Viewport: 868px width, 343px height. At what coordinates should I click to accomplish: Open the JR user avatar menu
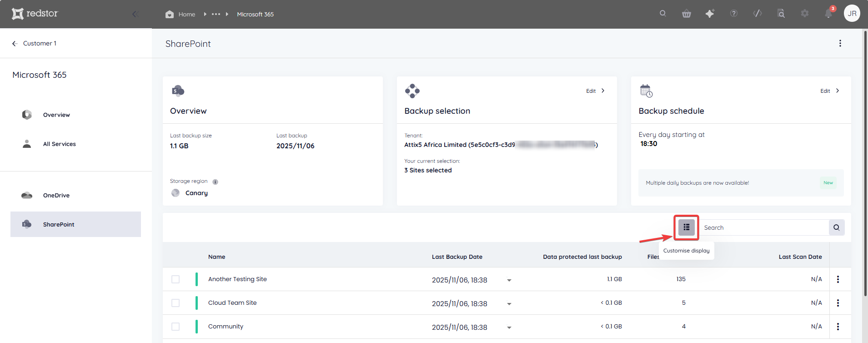[852, 13]
